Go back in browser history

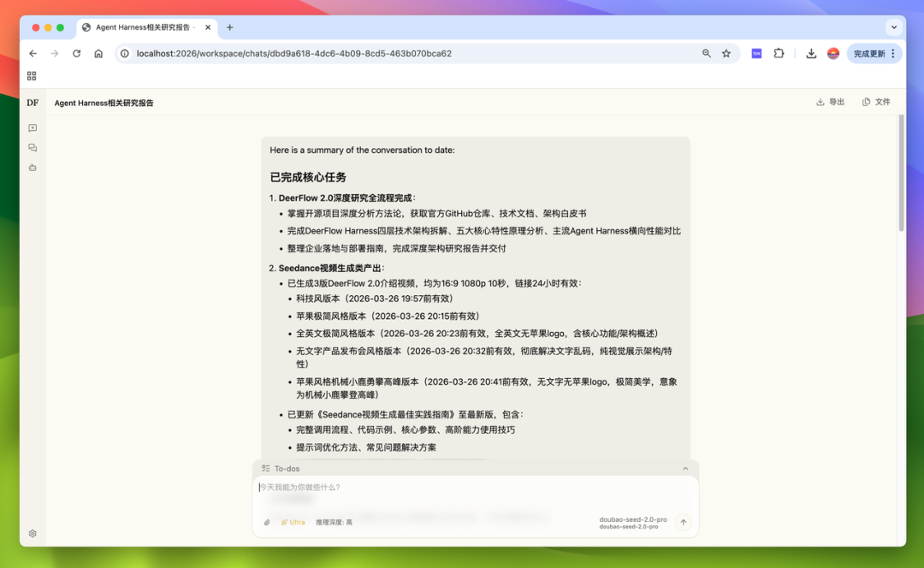point(33,54)
